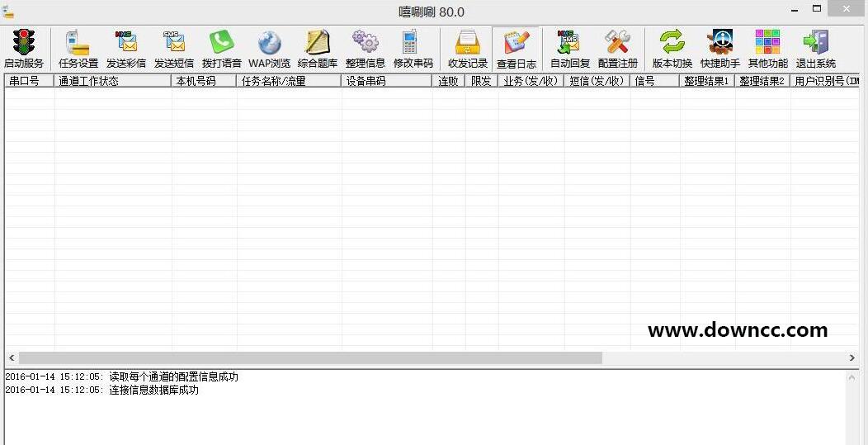Screen dimensions: 868x445
Task: Click the 启动服务 traffic light icon
Action: 24,43
